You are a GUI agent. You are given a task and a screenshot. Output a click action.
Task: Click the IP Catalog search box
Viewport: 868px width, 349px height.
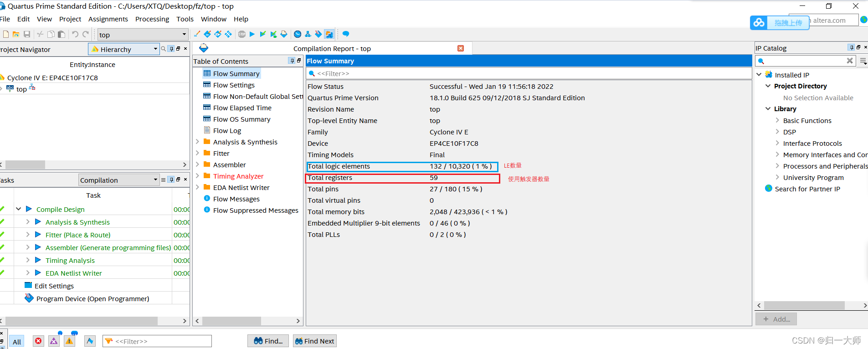[x=806, y=61]
